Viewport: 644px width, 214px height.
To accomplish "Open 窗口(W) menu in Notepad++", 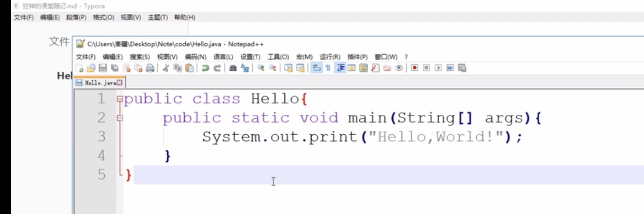I will 386,56.
